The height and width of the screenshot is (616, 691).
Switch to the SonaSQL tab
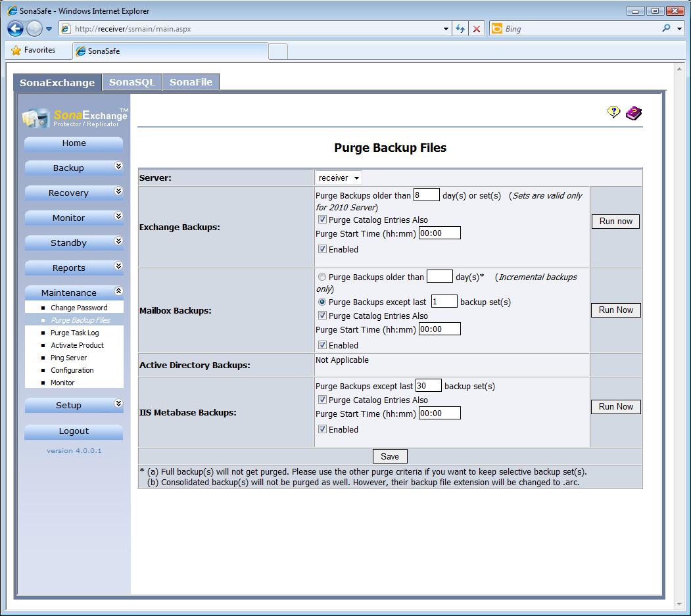[x=132, y=82]
